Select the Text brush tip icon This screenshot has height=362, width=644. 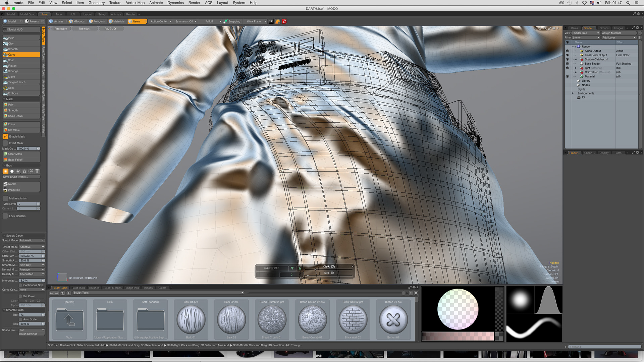click(x=37, y=171)
